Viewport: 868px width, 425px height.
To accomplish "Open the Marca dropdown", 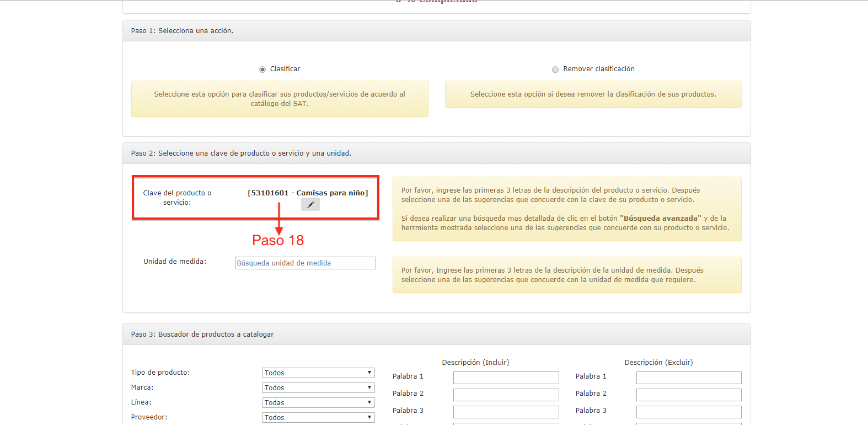I will click(x=318, y=388).
